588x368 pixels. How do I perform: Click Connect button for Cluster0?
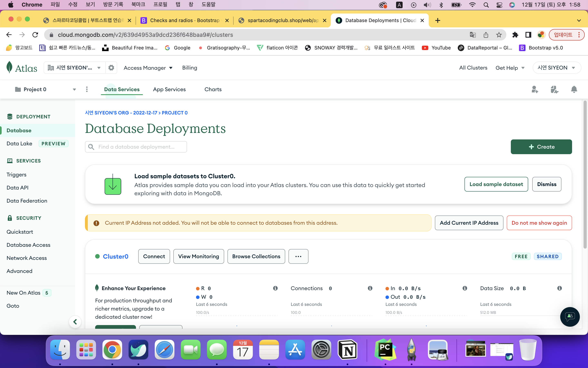154,256
